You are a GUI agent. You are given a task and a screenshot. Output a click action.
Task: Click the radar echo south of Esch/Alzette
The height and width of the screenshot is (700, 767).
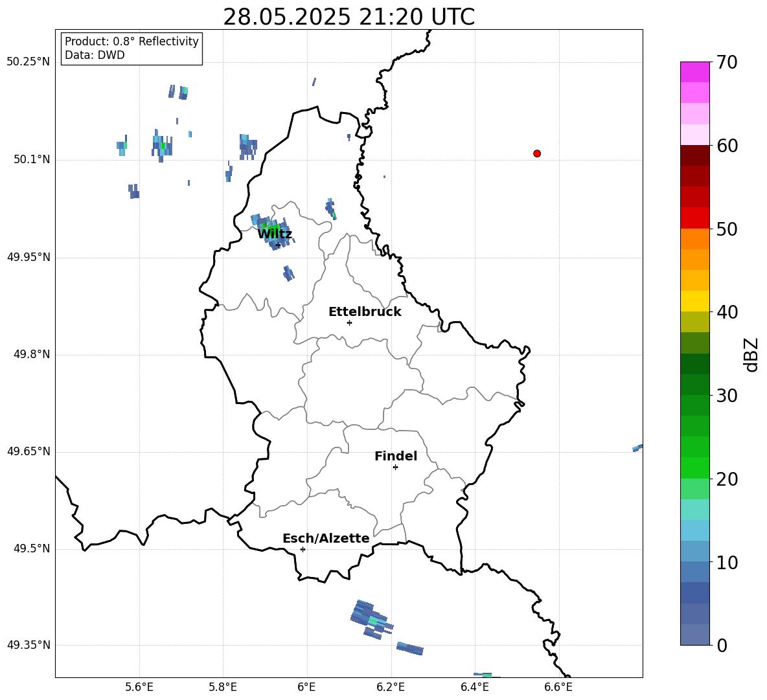(x=371, y=619)
